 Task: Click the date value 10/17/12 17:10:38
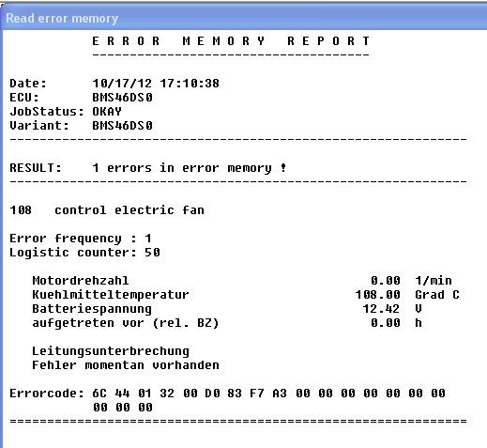pos(156,84)
